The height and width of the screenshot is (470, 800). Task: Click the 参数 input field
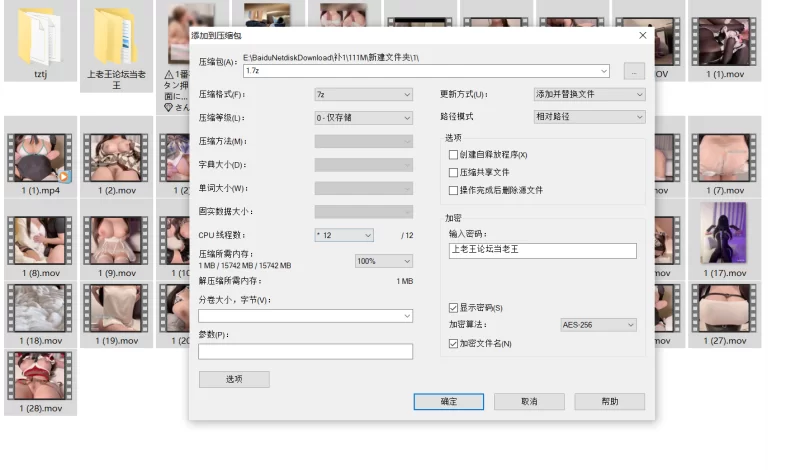pyautogui.click(x=305, y=352)
